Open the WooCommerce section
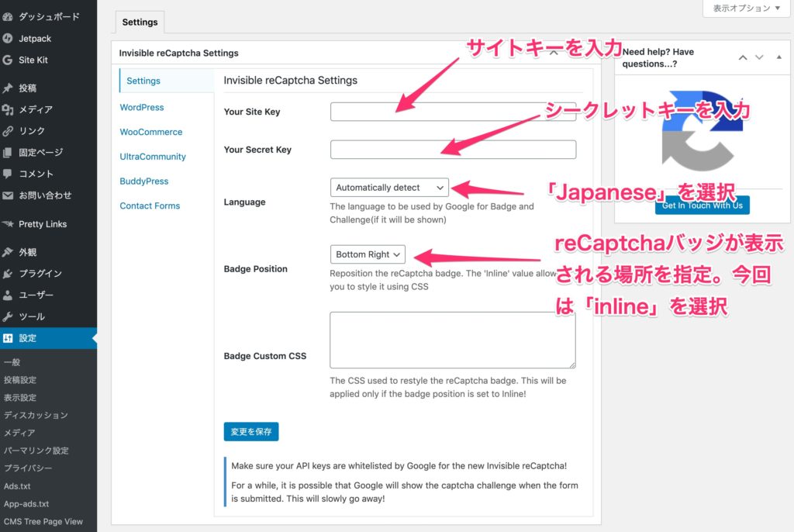 tap(151, 132)
